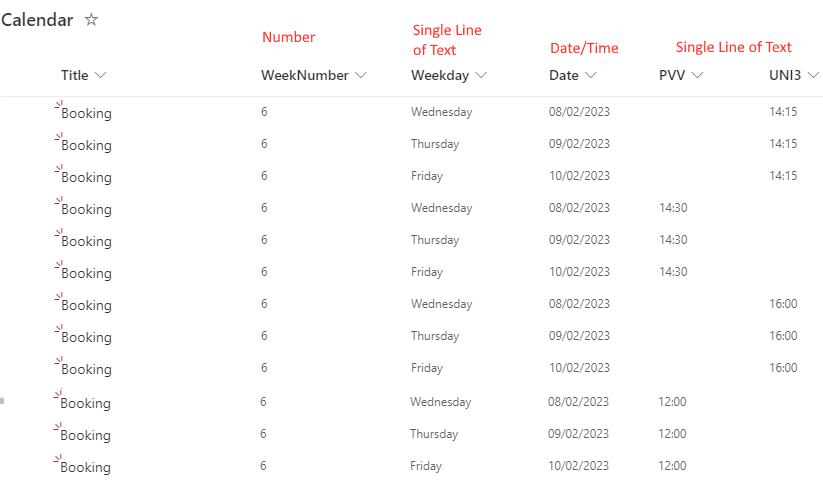The width and height of the screenshot is (823, 482).
Task: Open the last Booking item, Friday 12:00
Action: pyautogui.click(x=86, y=467)
